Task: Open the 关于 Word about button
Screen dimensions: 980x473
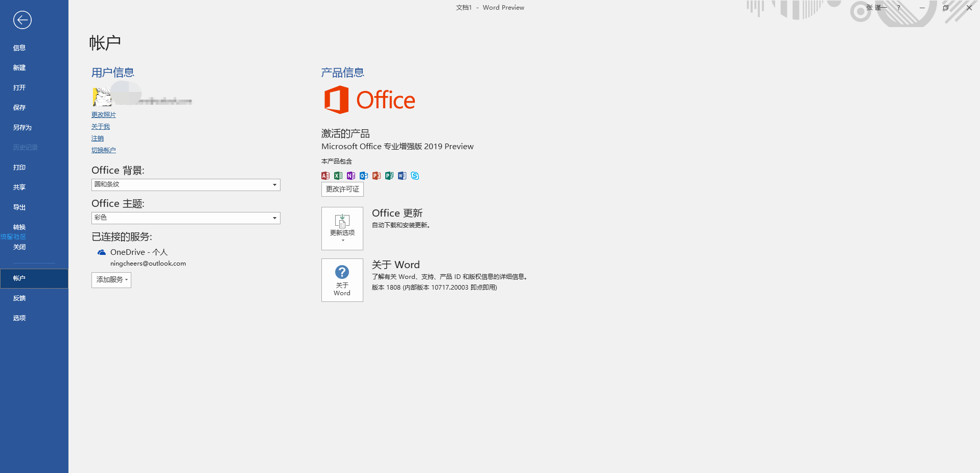Action: point(342,280)
